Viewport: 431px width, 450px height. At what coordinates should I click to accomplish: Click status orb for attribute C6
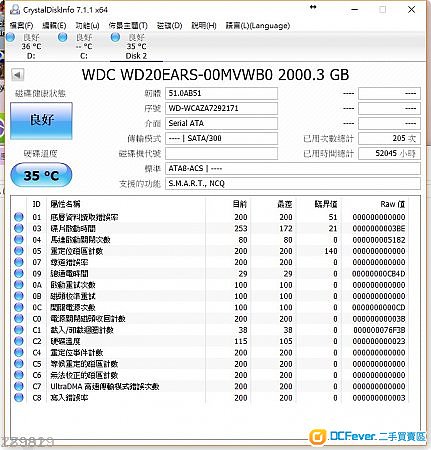coord(19,375)
